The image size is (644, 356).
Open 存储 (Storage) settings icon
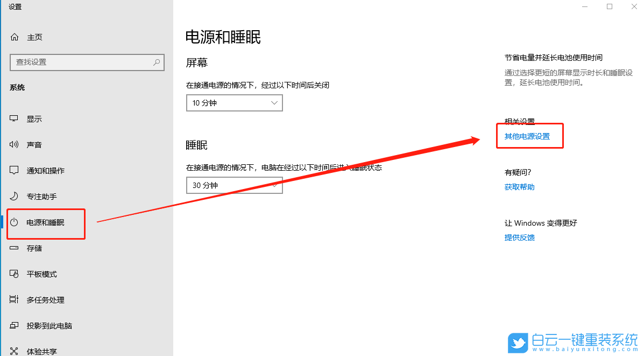pyautogui.click(x=13, y=248)
